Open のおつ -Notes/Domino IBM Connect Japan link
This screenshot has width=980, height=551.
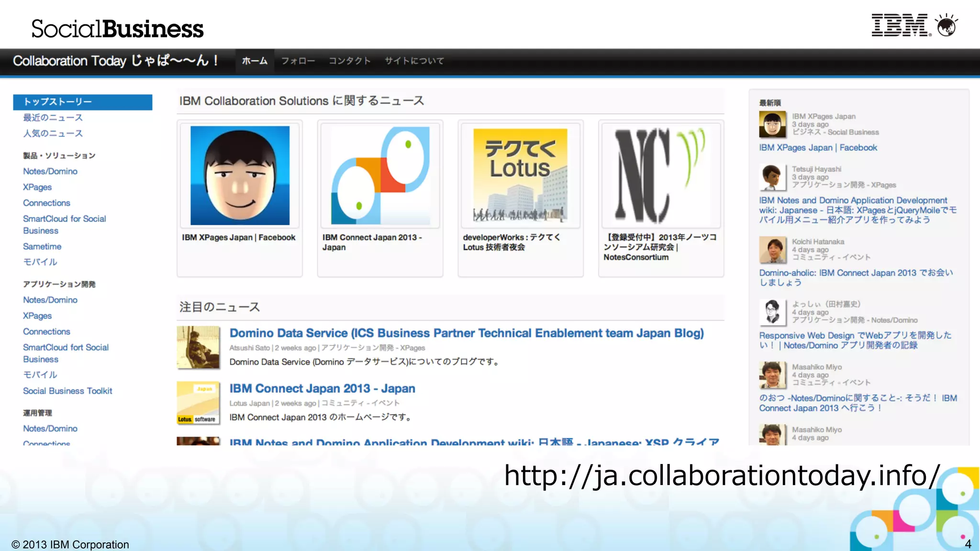857,403
